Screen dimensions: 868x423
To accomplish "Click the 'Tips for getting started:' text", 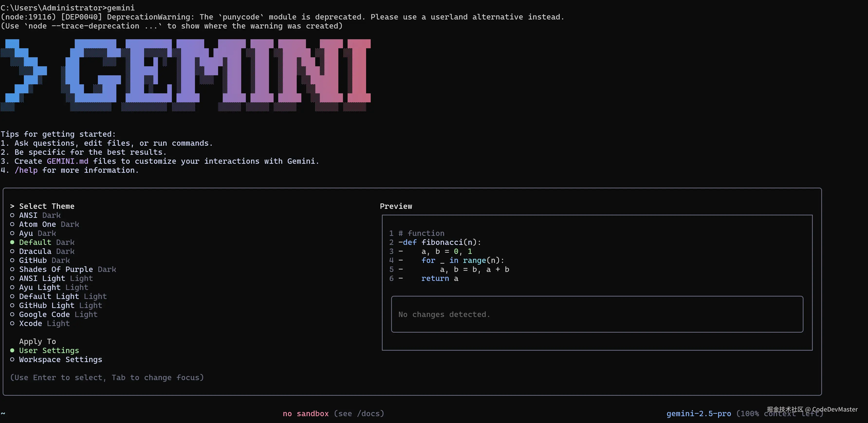I will 58,134.
